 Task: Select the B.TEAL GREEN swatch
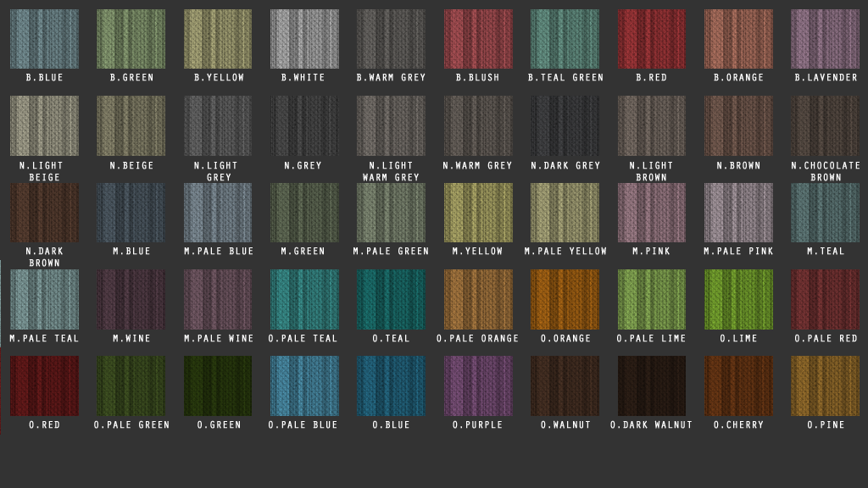pyautogui.click(x=565, y=39)
